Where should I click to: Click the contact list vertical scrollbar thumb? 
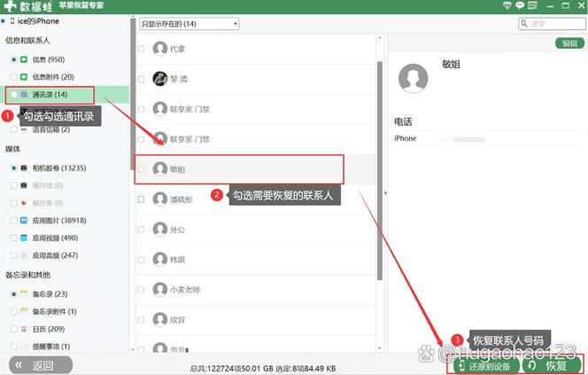(x=380, y=171)
